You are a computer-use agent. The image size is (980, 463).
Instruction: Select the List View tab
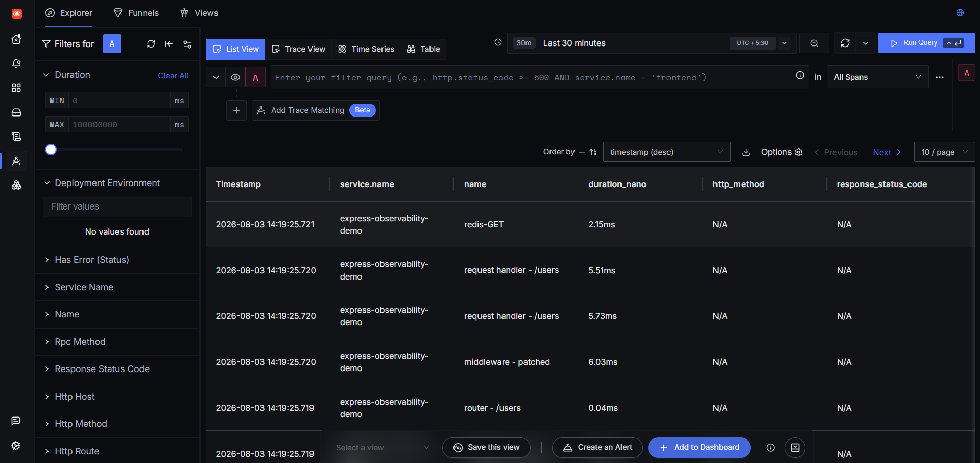point(235,49)
